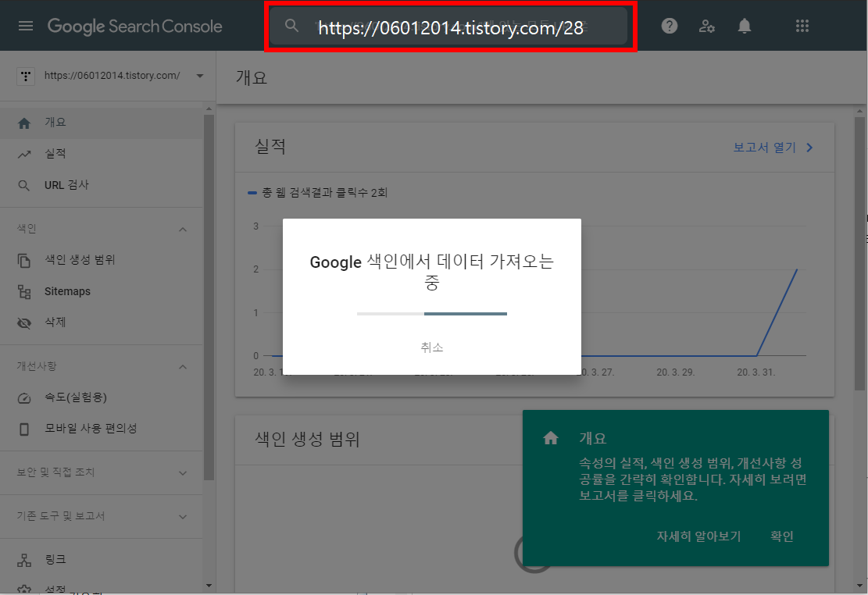Open 실적 performance in sidebar

tap(102, 154)
